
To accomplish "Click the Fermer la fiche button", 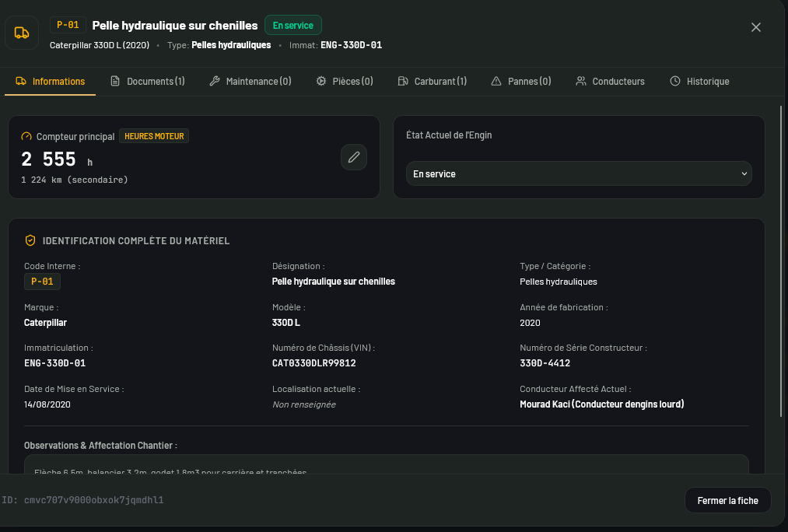I will coord(727,500).
